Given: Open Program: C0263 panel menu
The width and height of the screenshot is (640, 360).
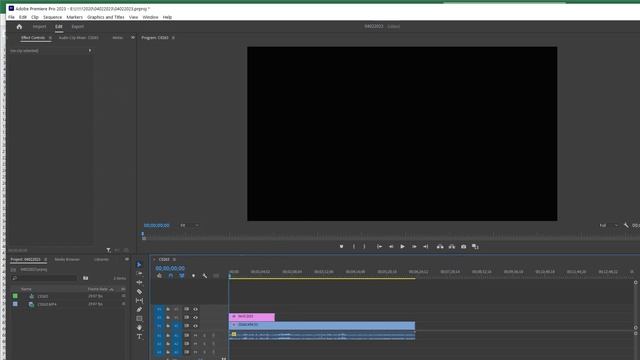Looking at the screenshot, I should pyautogui.click(x=173, y=38).
